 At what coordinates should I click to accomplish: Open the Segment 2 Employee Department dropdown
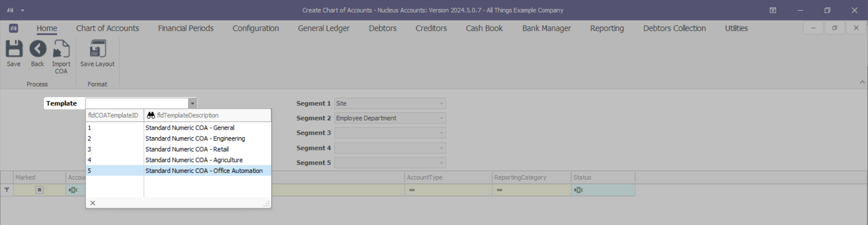tap(441, 118)
